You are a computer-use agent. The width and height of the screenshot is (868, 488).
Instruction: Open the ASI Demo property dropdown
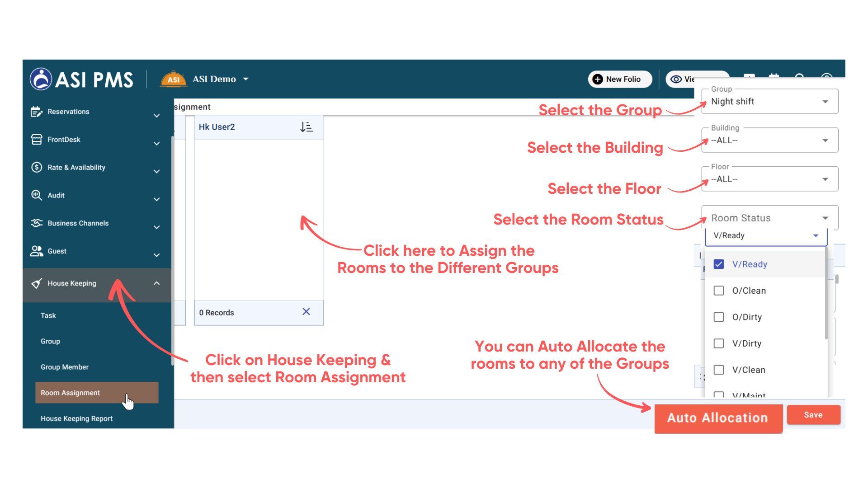click(245, 79)
